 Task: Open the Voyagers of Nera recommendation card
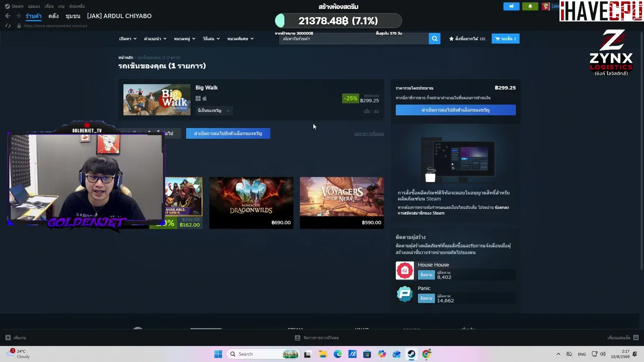click(342, 203)
